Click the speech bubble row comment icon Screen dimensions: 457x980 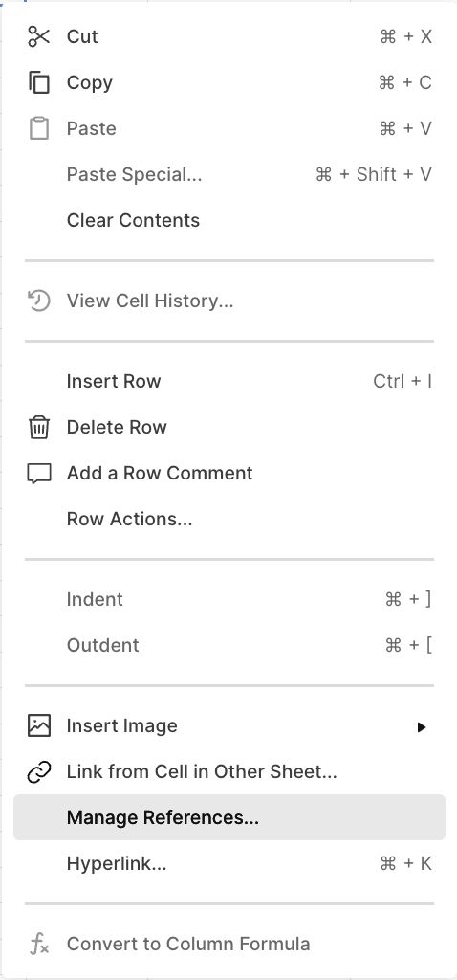click(38, 473)
